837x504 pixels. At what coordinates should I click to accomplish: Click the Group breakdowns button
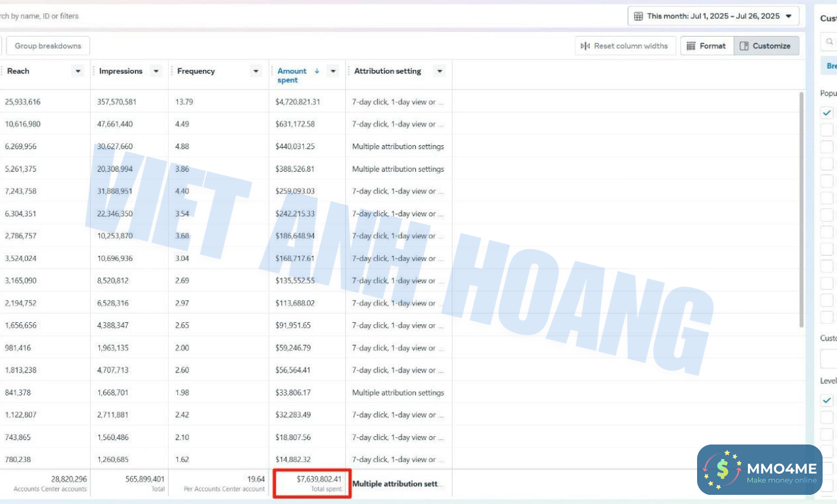coord(48,46)
